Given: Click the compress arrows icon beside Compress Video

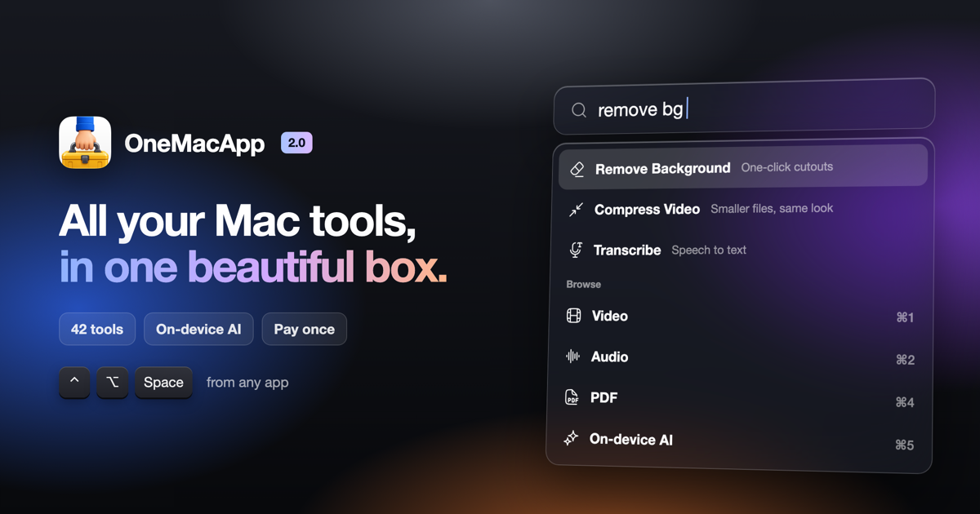Looking at the screenshot, I should point(576,210).
